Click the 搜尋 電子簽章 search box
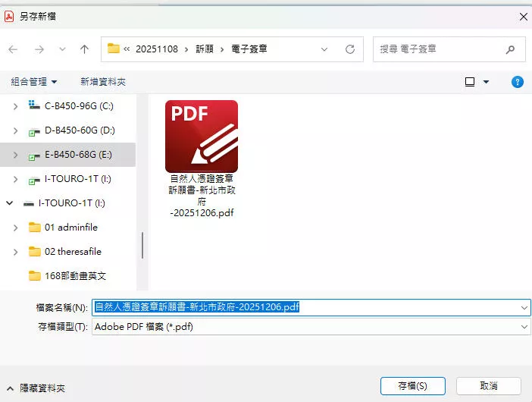The image size is (532, 402). (440, 49)
